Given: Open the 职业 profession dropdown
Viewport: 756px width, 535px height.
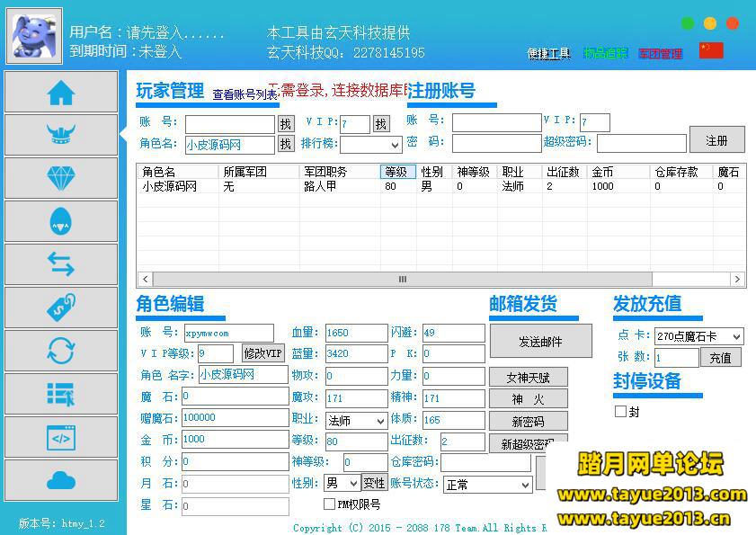Looking at the screenshot, I should click(356, 421).
